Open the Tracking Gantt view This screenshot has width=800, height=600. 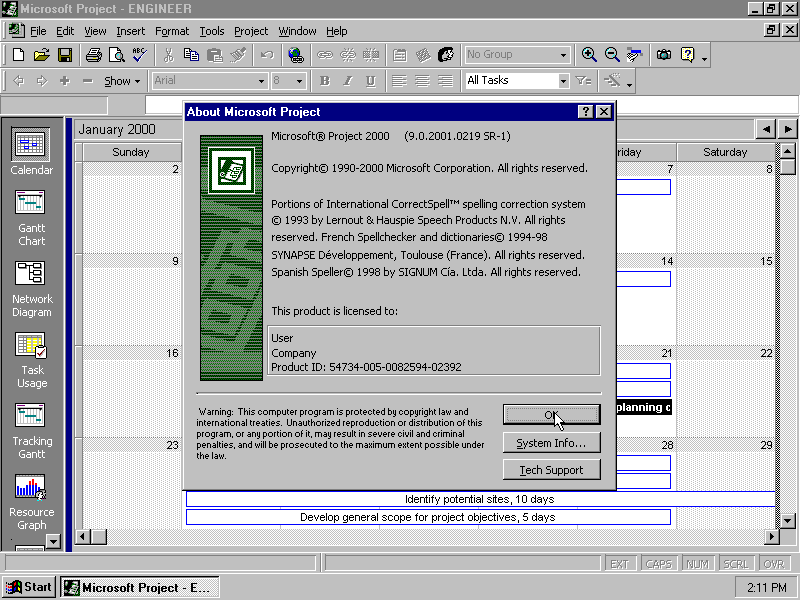(32, 431)
